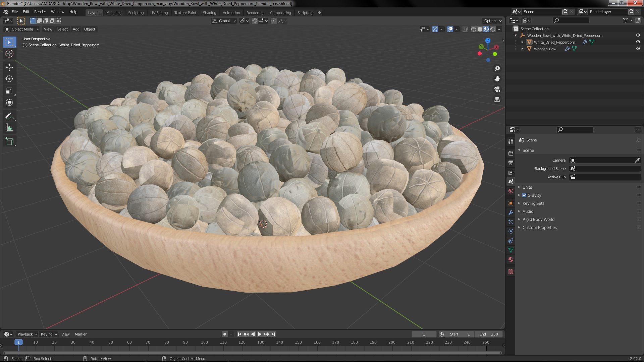644x362 pixels.
Task: Open the Material properties tab
Action: tap(511, 259)
